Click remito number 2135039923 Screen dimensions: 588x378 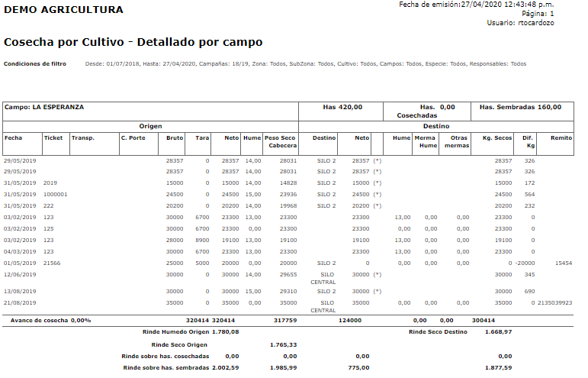[x=555, y=303]
